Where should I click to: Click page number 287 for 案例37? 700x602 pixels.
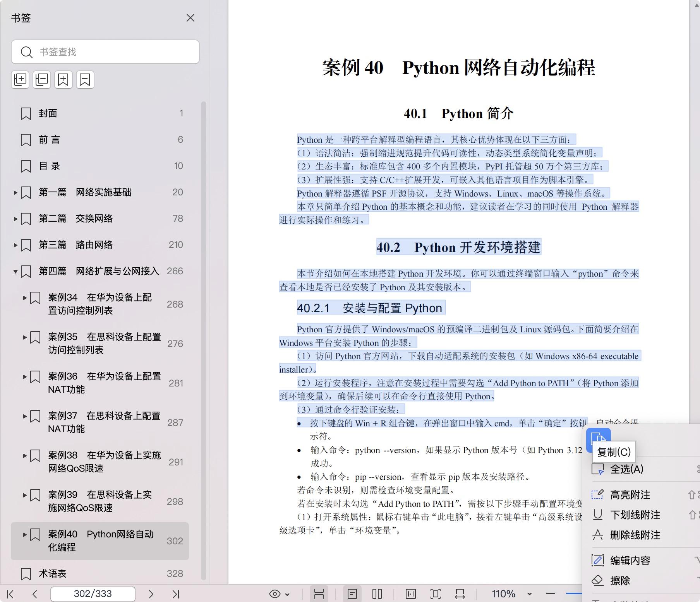coord(175,422)
